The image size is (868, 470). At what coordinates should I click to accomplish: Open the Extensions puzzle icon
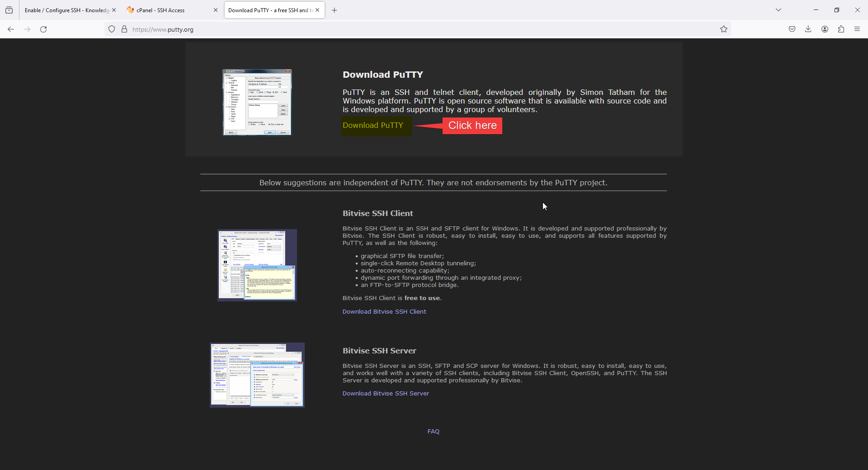[841, 29]
